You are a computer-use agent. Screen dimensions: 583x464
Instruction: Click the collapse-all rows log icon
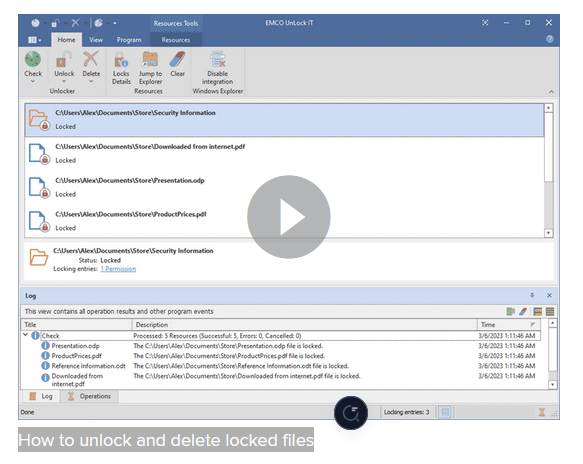550,312
